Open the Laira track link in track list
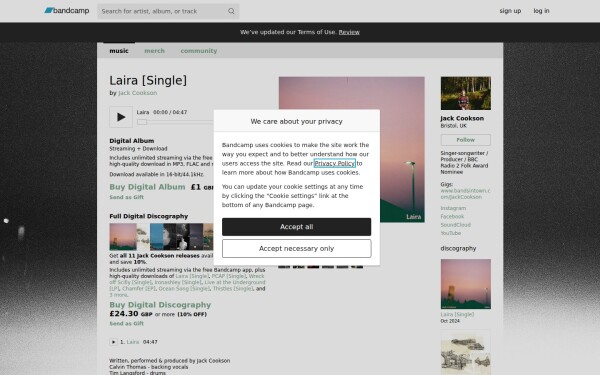This screenshot has width=600, height=375. [x=133, y=342]
